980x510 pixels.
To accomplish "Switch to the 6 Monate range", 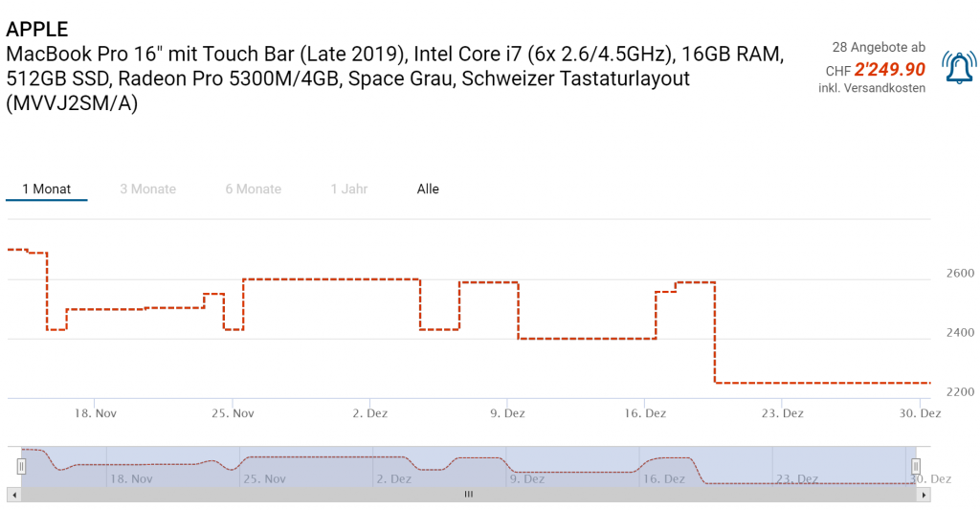I will [253, 188].
